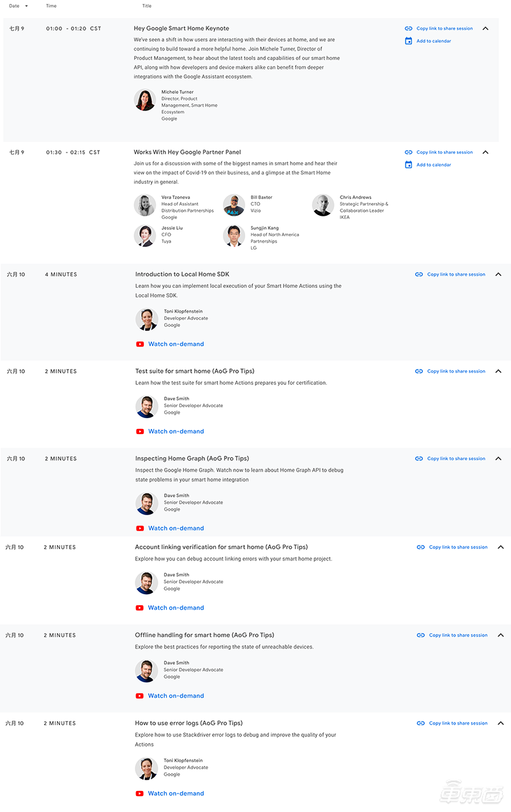The image size is (511, 812).
Task: Click title Offline handling for smart home
Action: pos(204,635)
